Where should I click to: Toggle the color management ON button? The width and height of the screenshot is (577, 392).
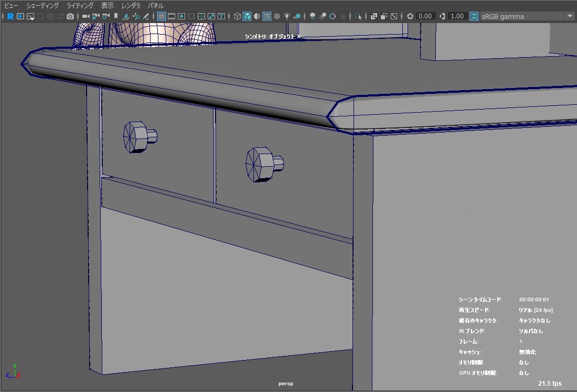click(474, 16)
